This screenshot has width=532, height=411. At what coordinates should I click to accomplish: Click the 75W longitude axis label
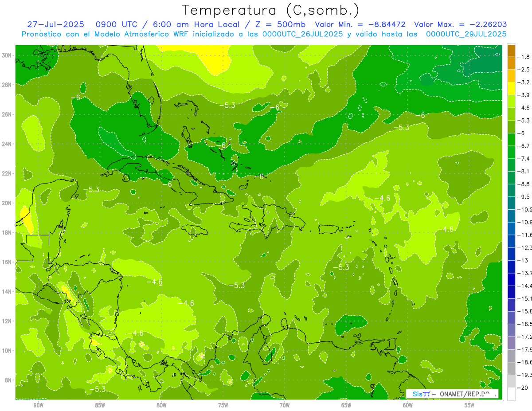[223, 405]
